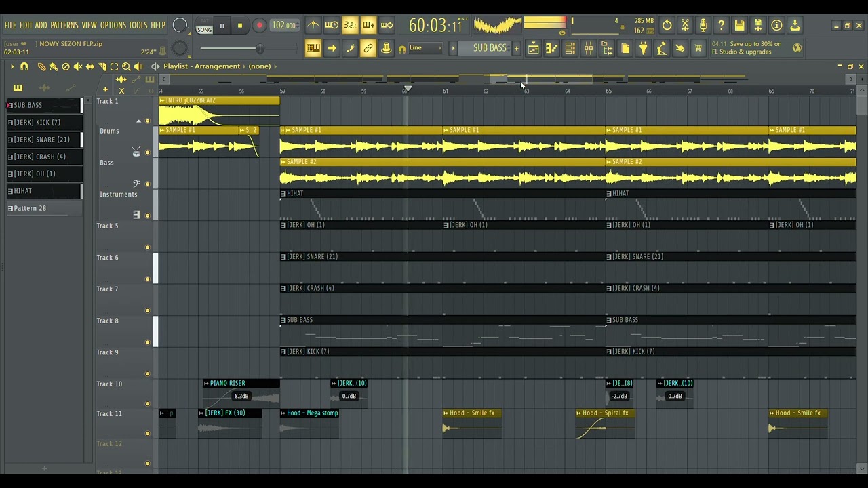Viewport: 868px width, 488px height.
Task: Open the Playlist view icon
Action: click(x=534, y=48)
